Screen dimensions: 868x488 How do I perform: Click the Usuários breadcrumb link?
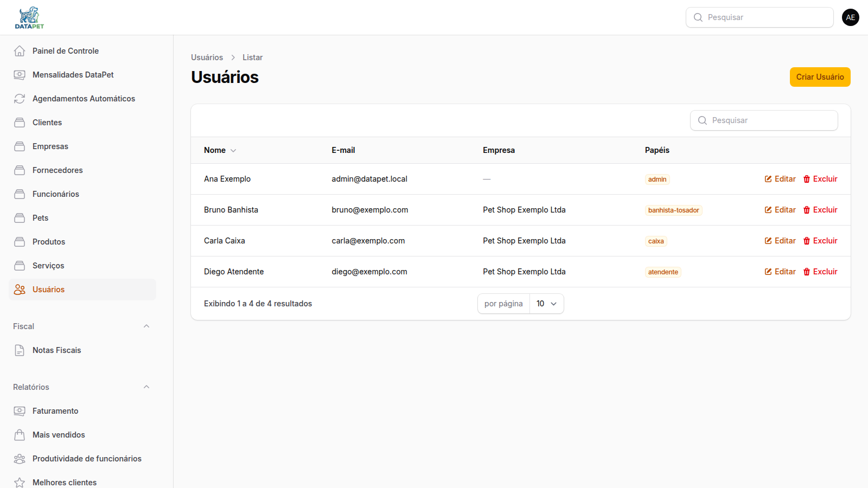207,57
